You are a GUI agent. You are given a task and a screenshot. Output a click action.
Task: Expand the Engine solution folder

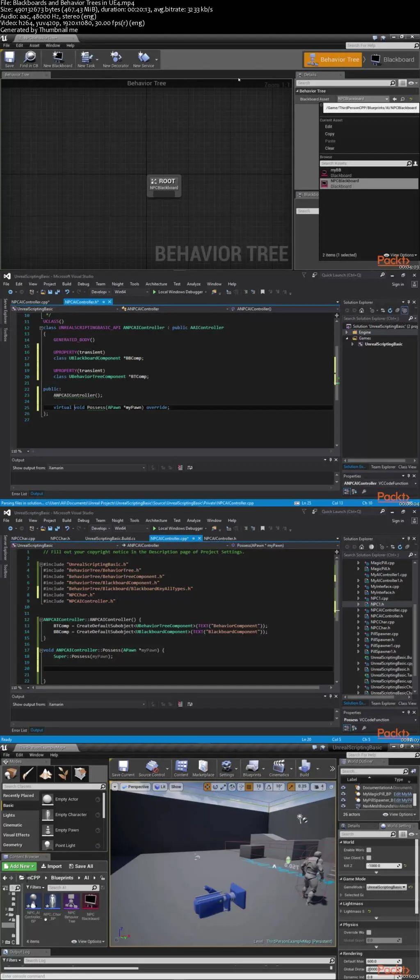347,333
